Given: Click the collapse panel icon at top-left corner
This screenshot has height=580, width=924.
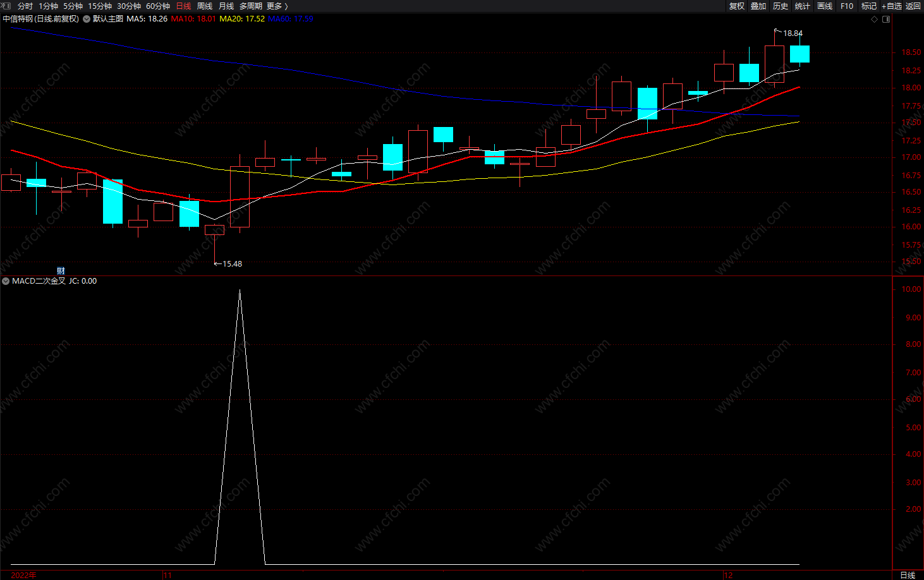Looking at the screenshot, I should coord(6,6).
